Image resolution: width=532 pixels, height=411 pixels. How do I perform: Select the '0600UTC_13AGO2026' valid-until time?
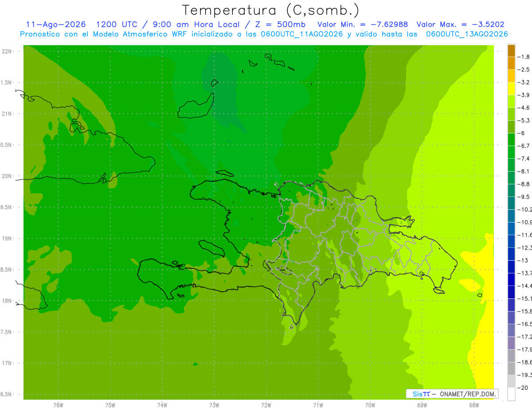(x=467, y=34)
